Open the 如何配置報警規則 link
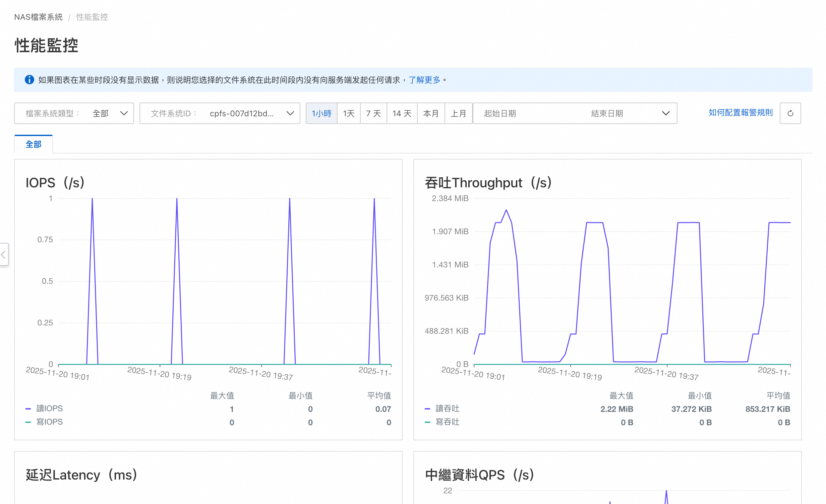 click(x=740, y=113)
